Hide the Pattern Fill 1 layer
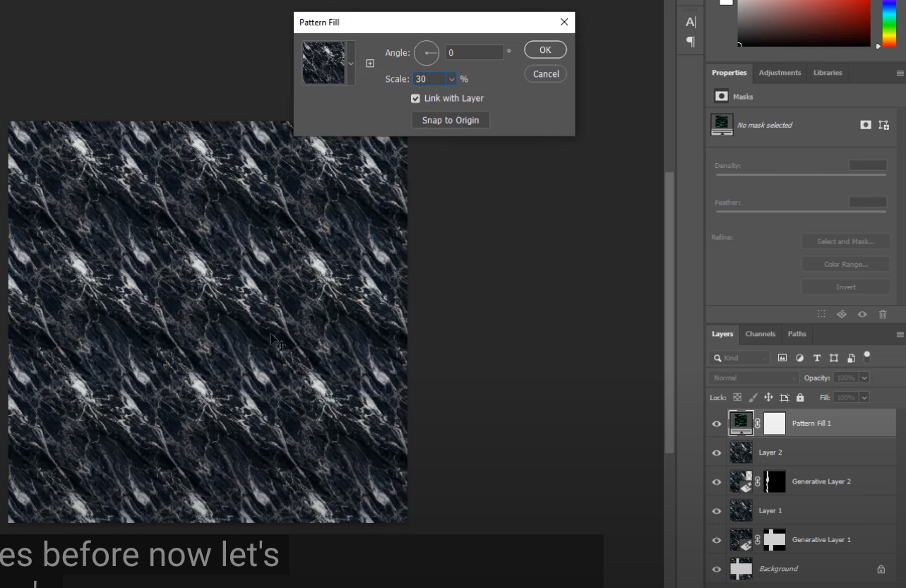The width and height of the screenshot is (906, 588). click(x=717, y=424)
